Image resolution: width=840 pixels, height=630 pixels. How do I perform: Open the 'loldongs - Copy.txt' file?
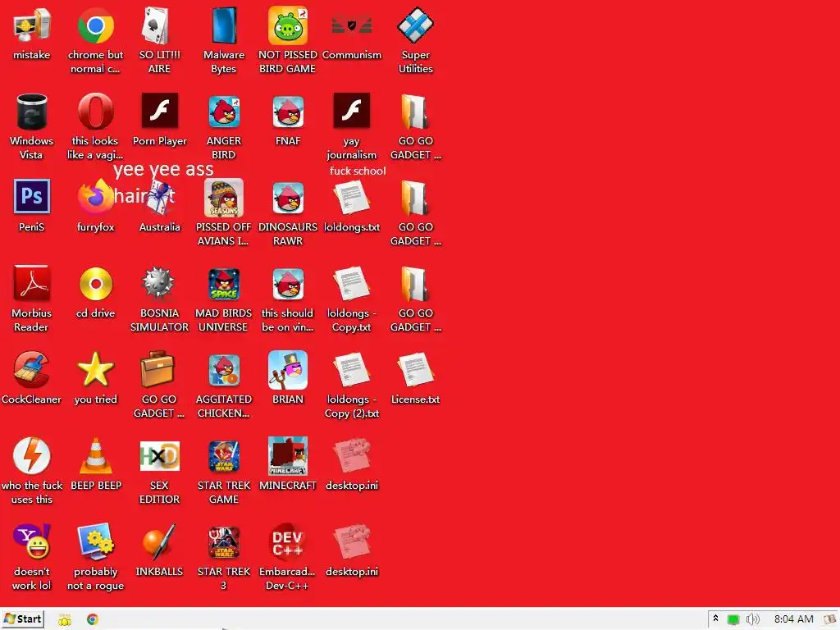(351, 284)
